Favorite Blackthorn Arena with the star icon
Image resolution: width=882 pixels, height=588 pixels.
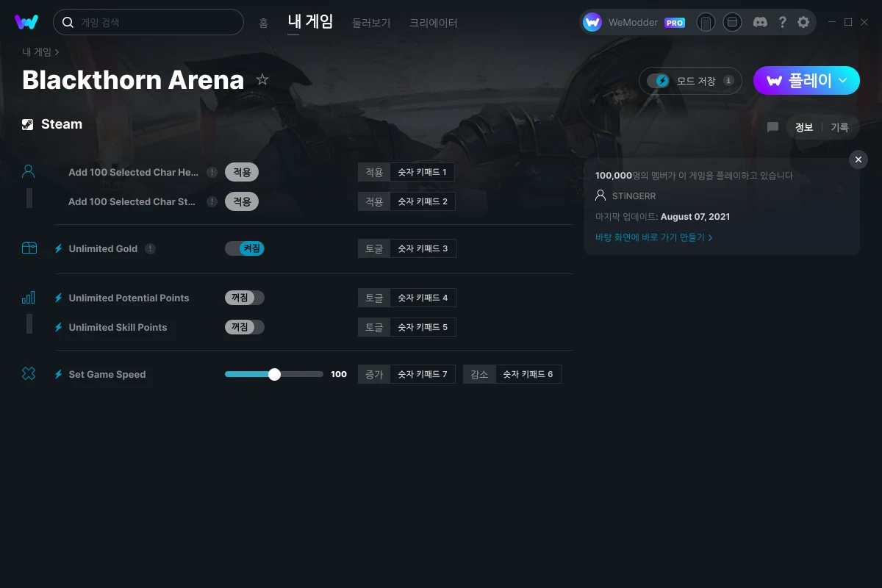262,79
